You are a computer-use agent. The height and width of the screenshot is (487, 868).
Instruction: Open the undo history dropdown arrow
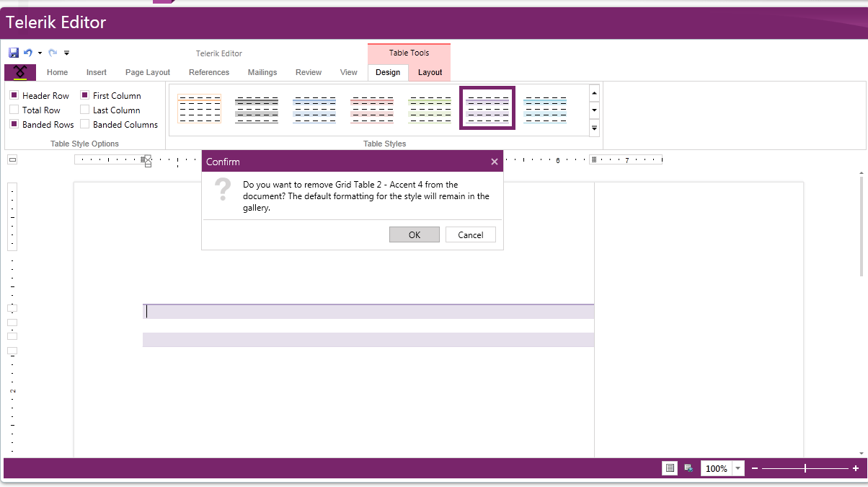pyautogui.click(x=39, y=53)
